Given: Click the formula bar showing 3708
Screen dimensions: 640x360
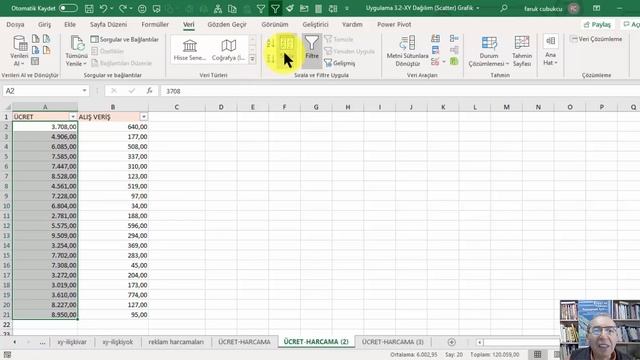Looking at the screenshot, I should point(400,91).
